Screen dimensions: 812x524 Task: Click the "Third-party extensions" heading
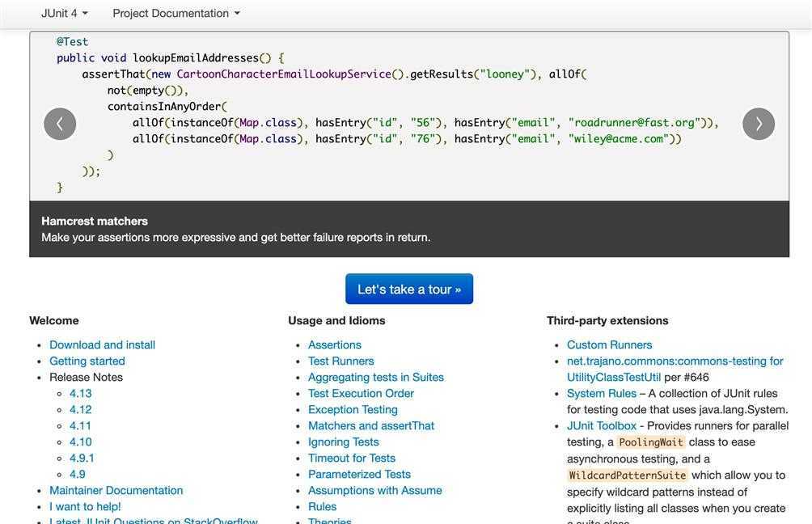tap(607, 320)
